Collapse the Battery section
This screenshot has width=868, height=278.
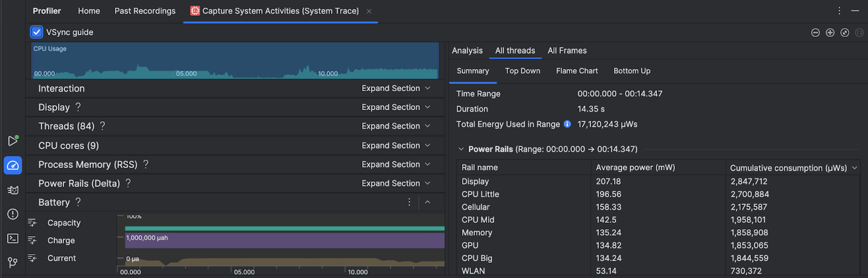427,202
